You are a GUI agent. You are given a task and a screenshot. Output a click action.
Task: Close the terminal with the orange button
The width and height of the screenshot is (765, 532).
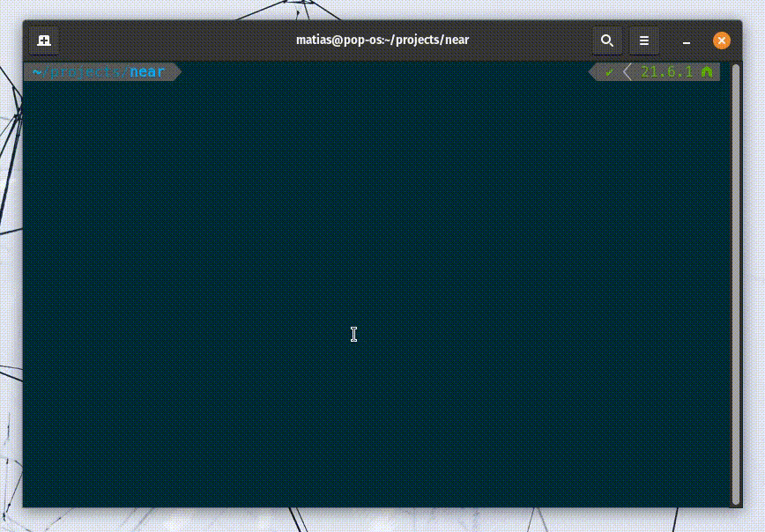721,41
